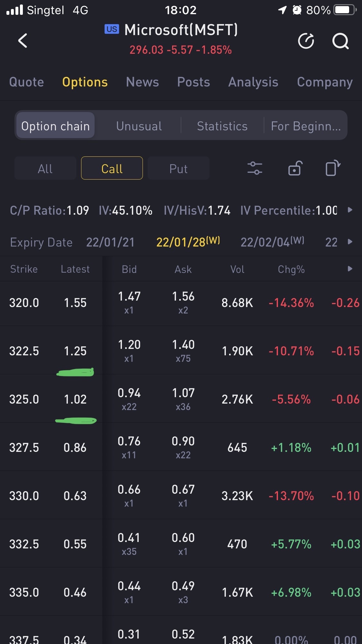This screenshot has height=644, width=362.
Task: Select the Put options filter
Action: (178, 168)
